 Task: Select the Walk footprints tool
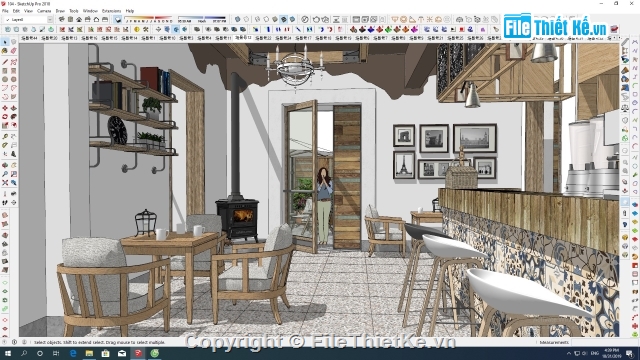click(x=5, y=202)
